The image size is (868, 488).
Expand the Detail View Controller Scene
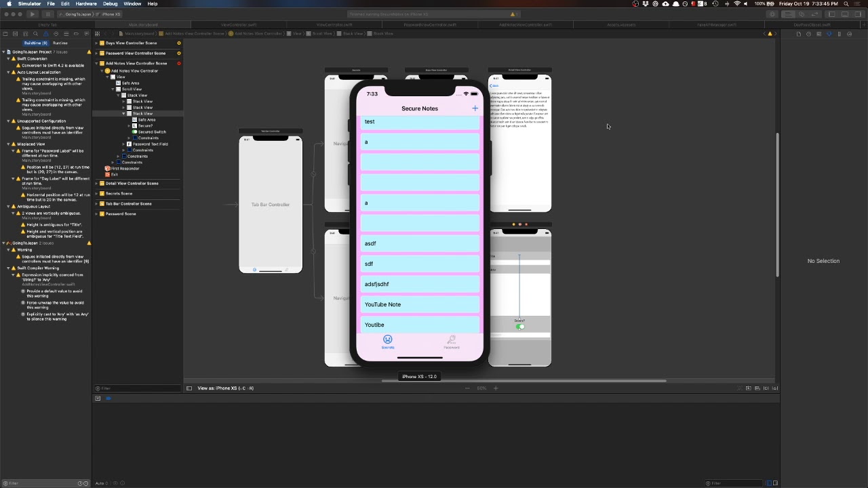[96, 184]
